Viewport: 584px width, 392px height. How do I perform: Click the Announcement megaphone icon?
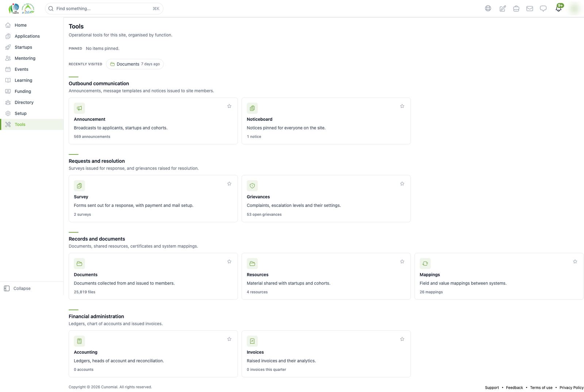pyautogui.click(x=79, y=108)
